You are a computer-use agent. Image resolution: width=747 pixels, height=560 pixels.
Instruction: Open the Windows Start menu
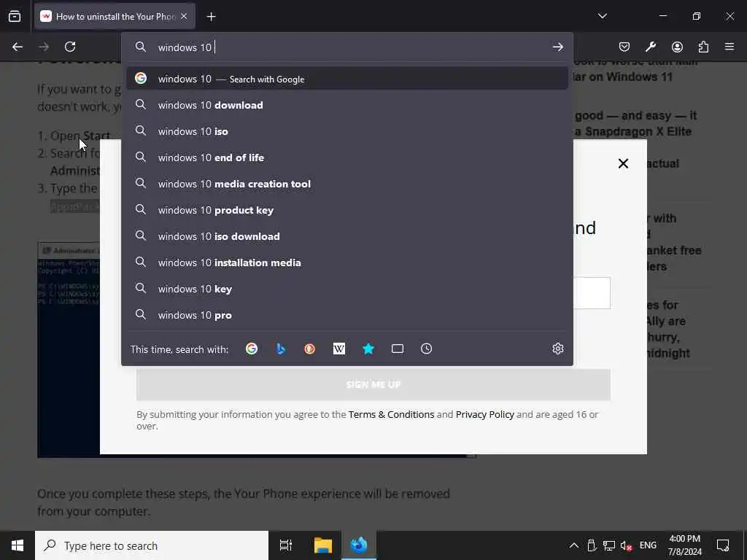coord(18,545)
